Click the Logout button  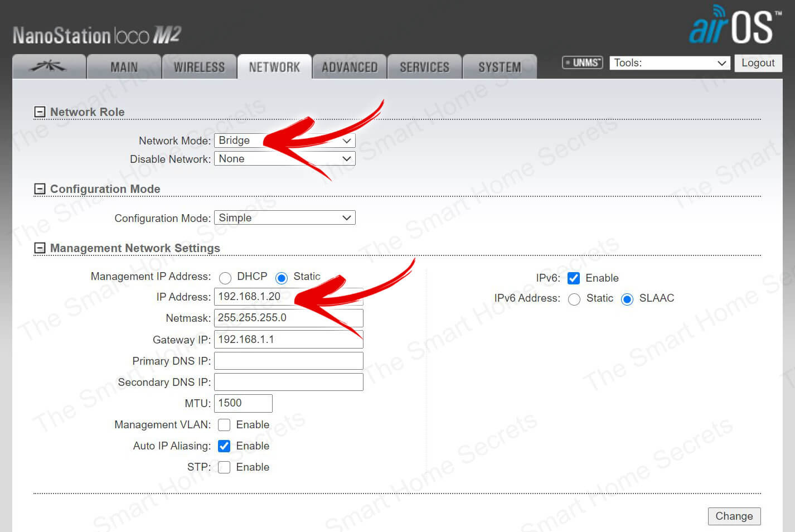click(758, 63)
